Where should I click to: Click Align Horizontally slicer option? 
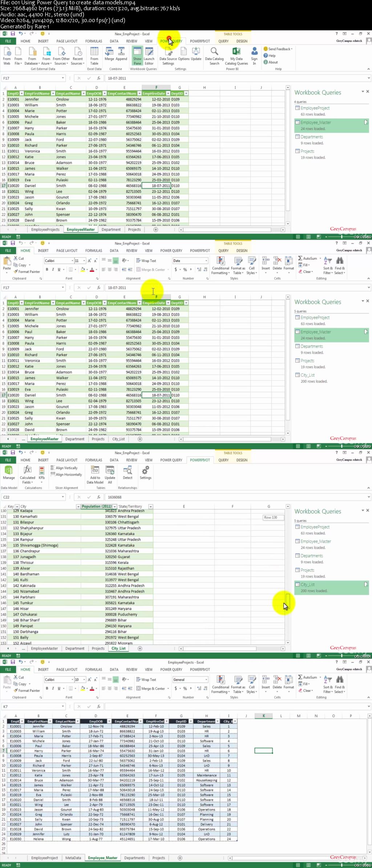[66, 475]
